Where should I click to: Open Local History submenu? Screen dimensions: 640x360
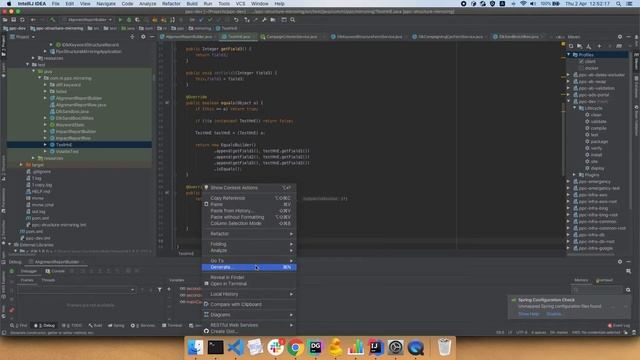coord(249,294)
